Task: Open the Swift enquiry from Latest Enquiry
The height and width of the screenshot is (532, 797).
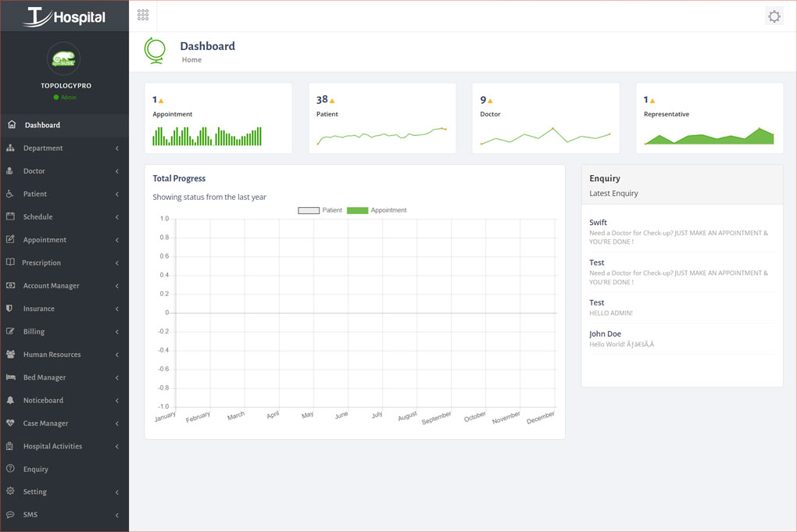Action: pos(598,222)
